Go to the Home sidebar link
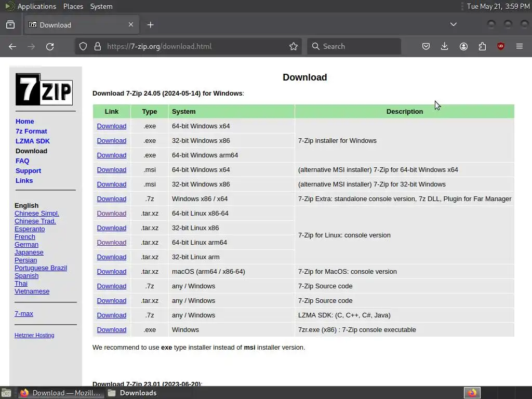The image size is (532, 399). pyautogui.click(x=25, y=122)
